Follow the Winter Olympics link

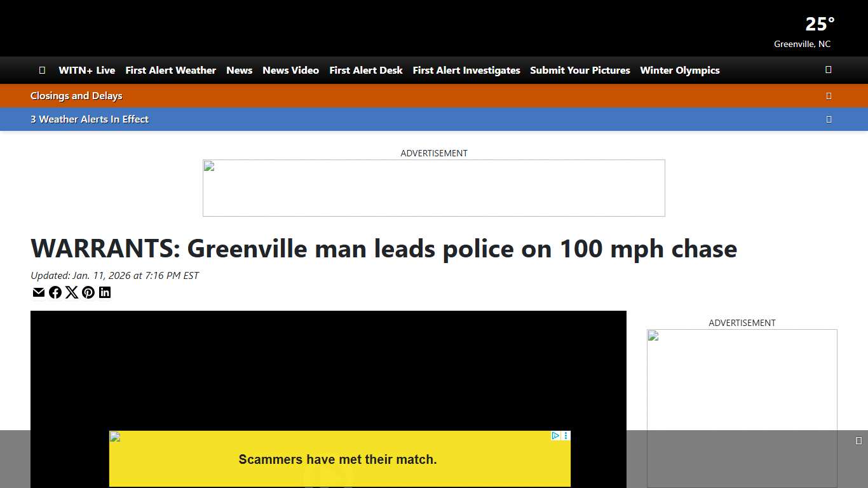[679, 71]
